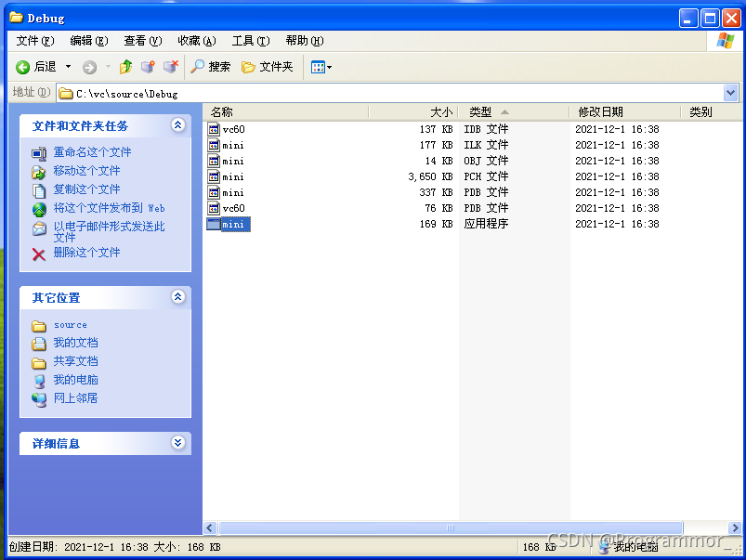Click the publish to Web globe icon
Screen dimensions: 746x560
[39, 209]
